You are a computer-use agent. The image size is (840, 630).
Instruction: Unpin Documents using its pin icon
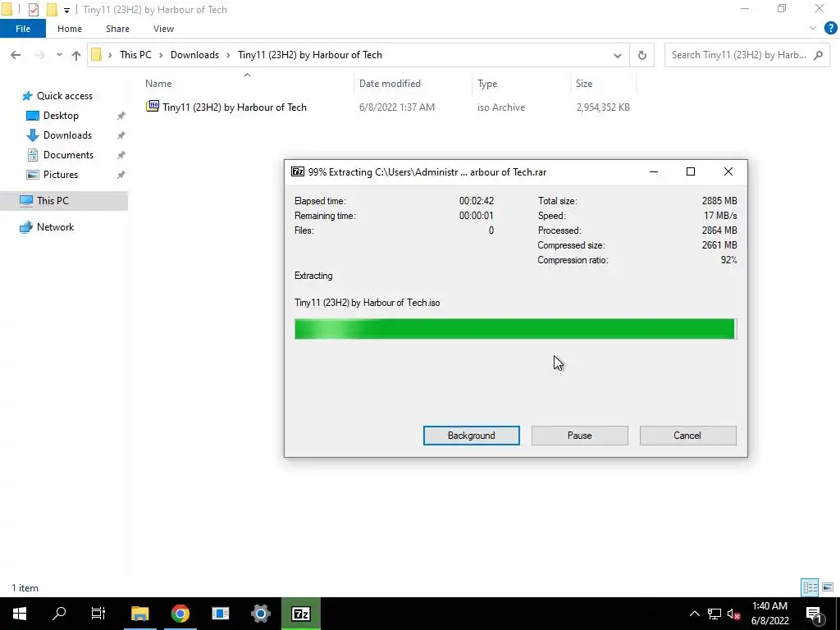pyautogui.click(x=121, y=155)
